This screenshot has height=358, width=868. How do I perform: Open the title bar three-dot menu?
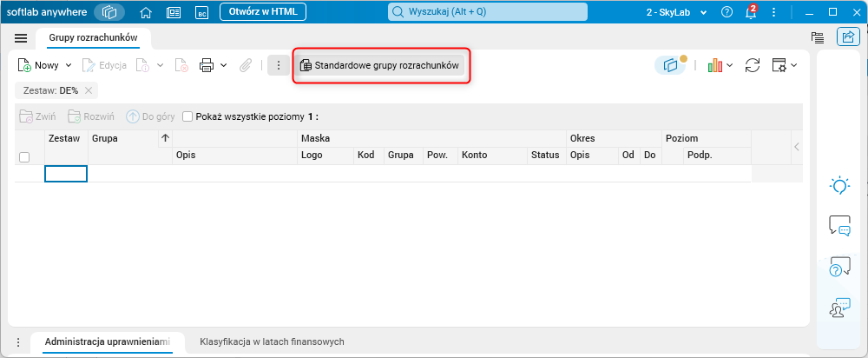click(773, 11)
